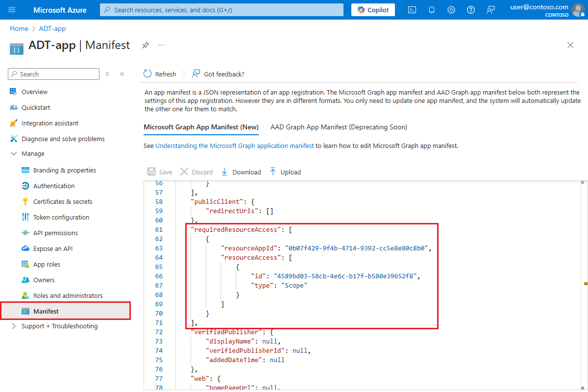Viewport: 588px width, 392px height.
Task: Expand Support + Troubleshooting section
Action: [x=13, y=326]
